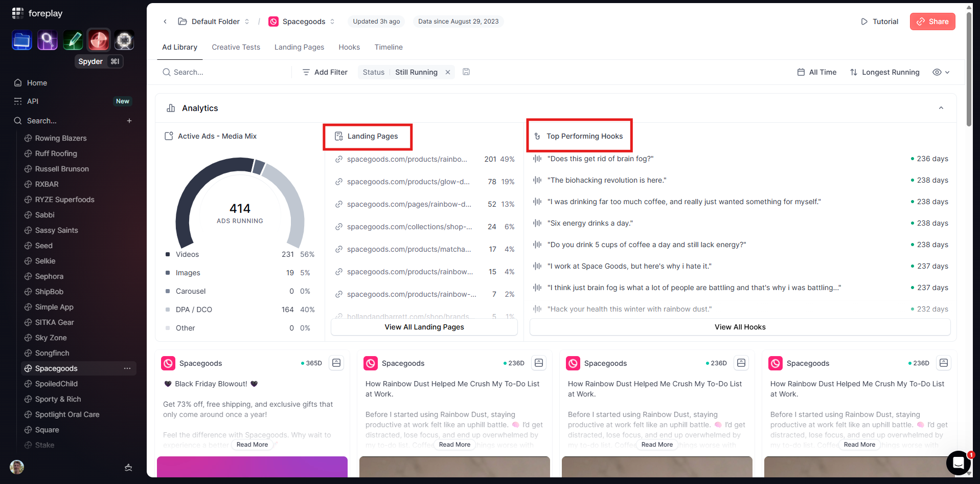Click Add Filter

tap(325, 72)
